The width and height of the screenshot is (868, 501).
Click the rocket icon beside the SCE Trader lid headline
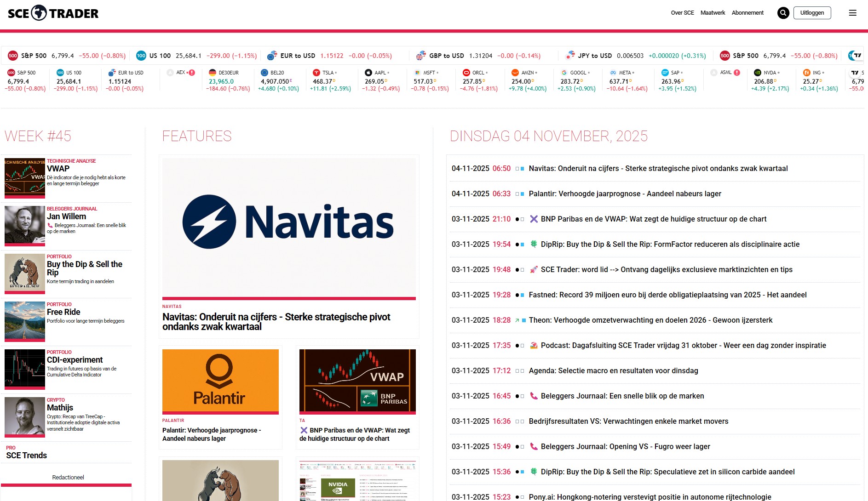point(534,269)
